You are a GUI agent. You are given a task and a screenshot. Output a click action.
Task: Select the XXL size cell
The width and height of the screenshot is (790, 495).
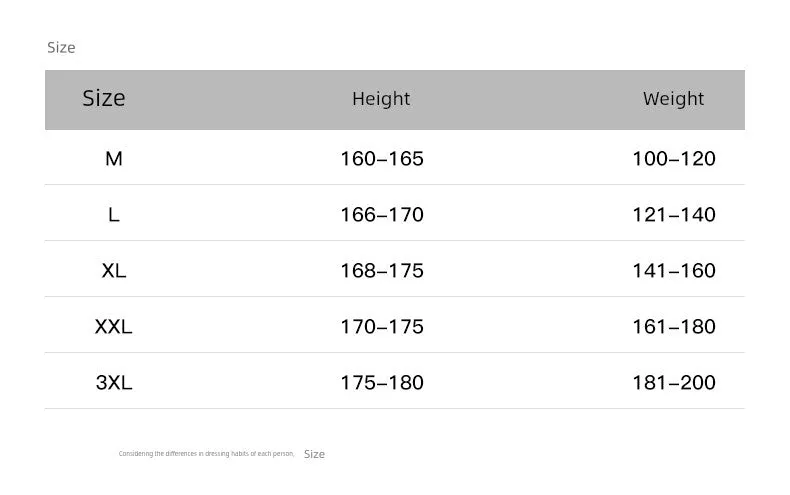point(114,327)
